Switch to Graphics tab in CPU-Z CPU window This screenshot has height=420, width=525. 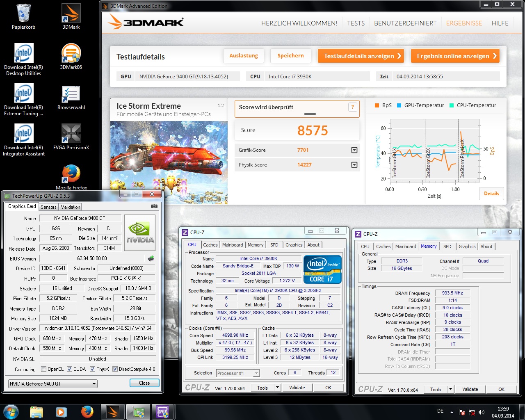[x=294, y=245]
